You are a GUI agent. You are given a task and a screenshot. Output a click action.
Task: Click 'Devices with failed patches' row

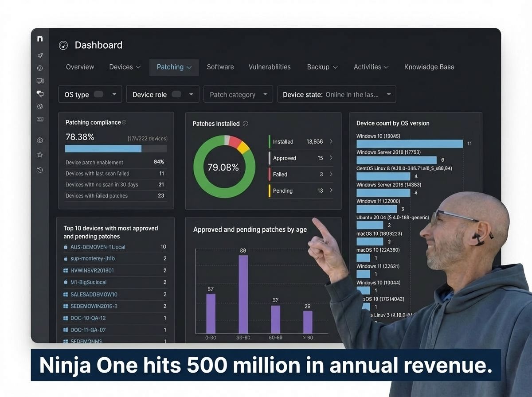115,196
